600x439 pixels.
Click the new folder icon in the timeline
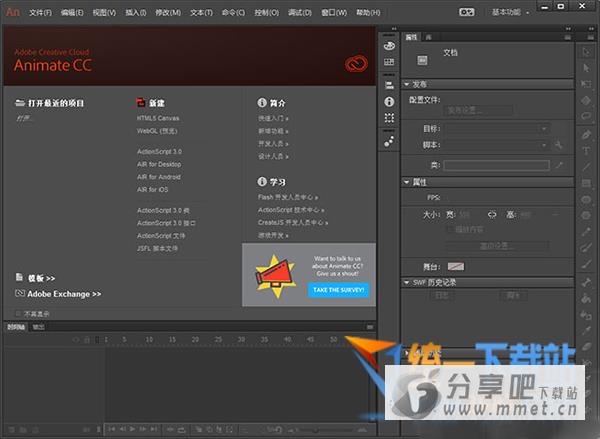click(23, 430)
